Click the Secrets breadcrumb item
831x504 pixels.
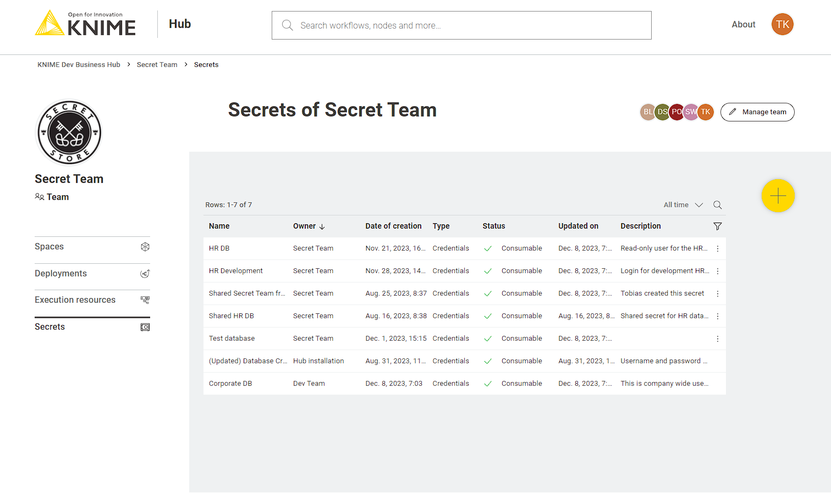click(x=206, y=65)
